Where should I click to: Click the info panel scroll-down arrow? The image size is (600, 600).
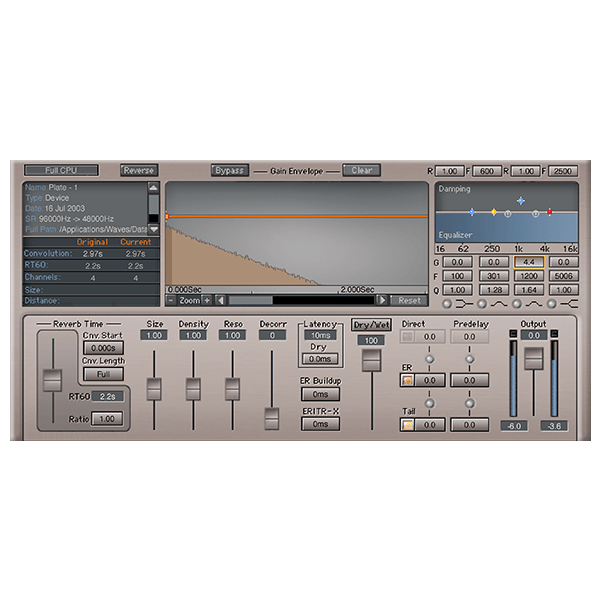[x=153, y=229]
